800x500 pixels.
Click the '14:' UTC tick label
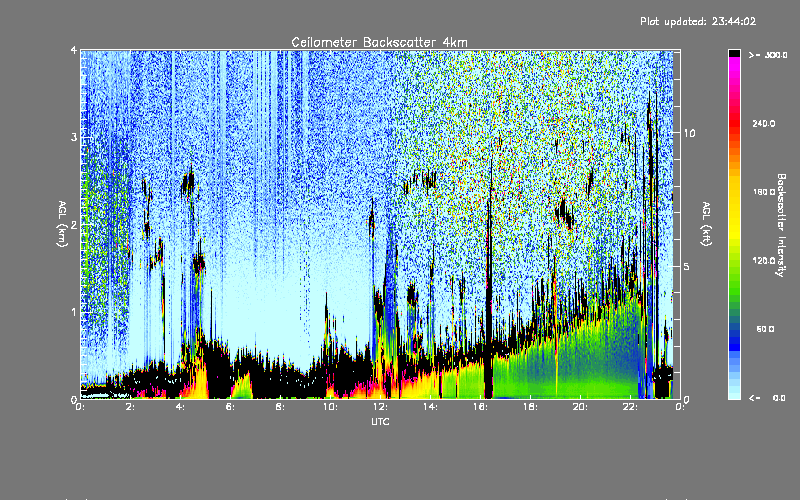click(430, 407)
